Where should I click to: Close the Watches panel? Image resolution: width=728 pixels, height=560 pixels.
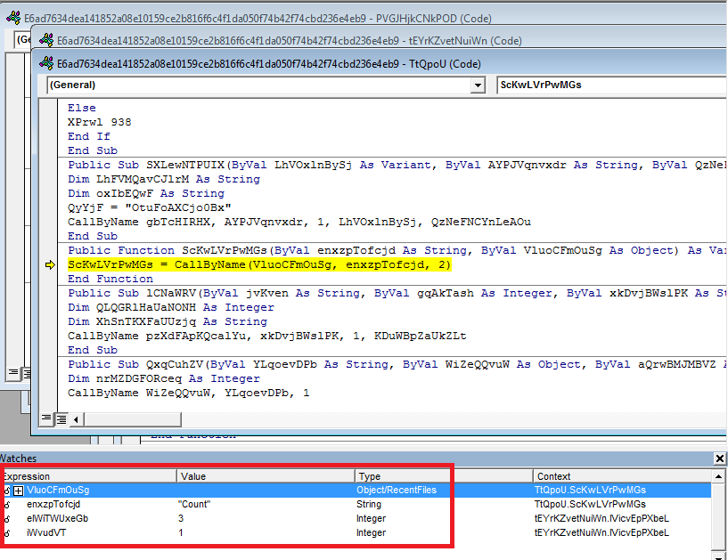720,459
